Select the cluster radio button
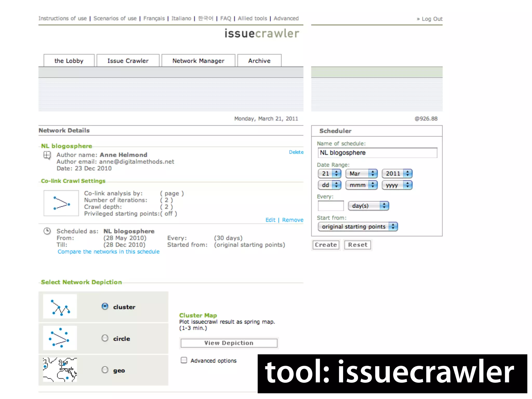 pyautogui.click(x=105, y=307)
